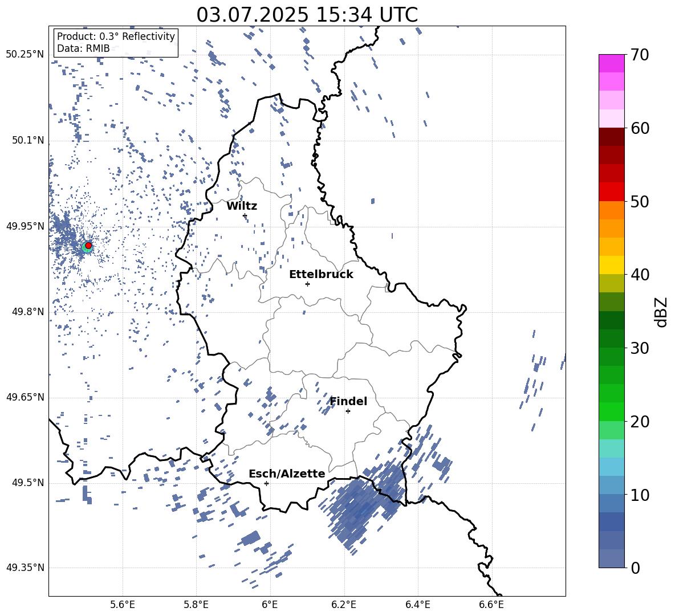Click the orange swatch below 50 dBZ
675x616 pixels.
point(611,210)
